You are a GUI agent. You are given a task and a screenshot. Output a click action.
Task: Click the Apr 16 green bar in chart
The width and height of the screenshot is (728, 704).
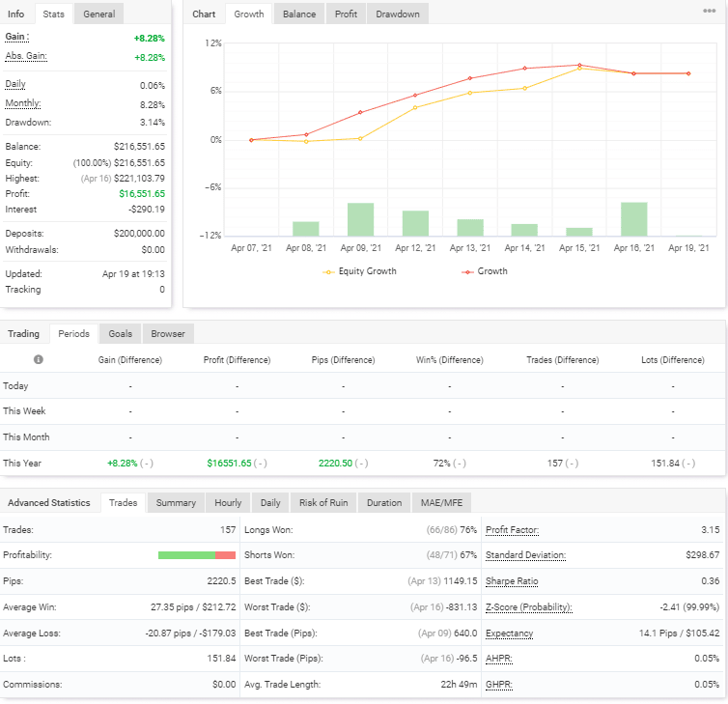point(633,219)
